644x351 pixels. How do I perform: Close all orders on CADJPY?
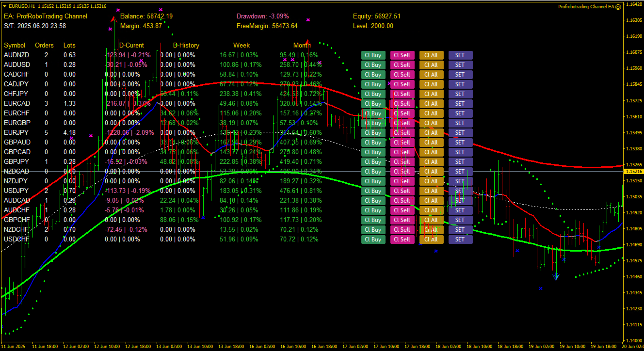coord(431,84)
